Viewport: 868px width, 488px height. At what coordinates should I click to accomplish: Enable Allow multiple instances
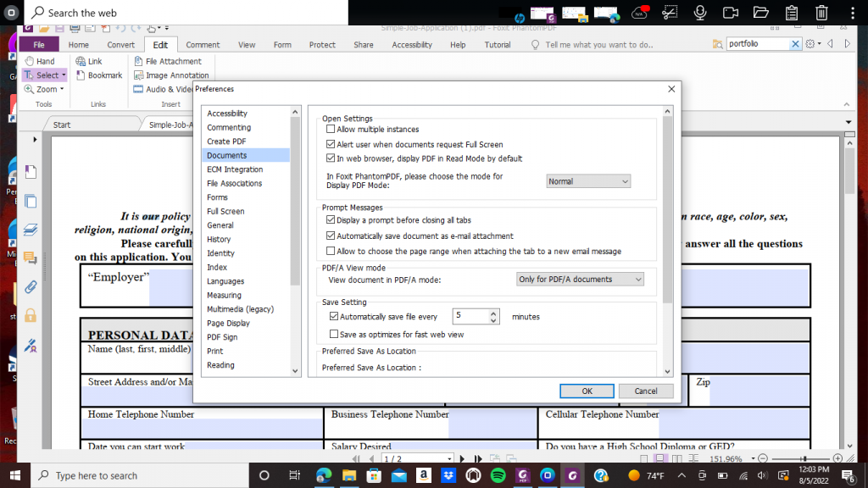click(x=331, y=129)
